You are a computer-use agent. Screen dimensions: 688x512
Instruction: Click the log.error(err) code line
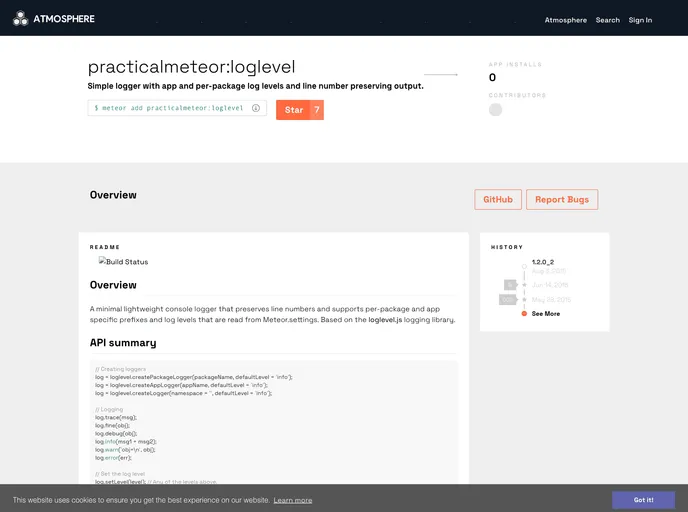click(x=113, y=458)
